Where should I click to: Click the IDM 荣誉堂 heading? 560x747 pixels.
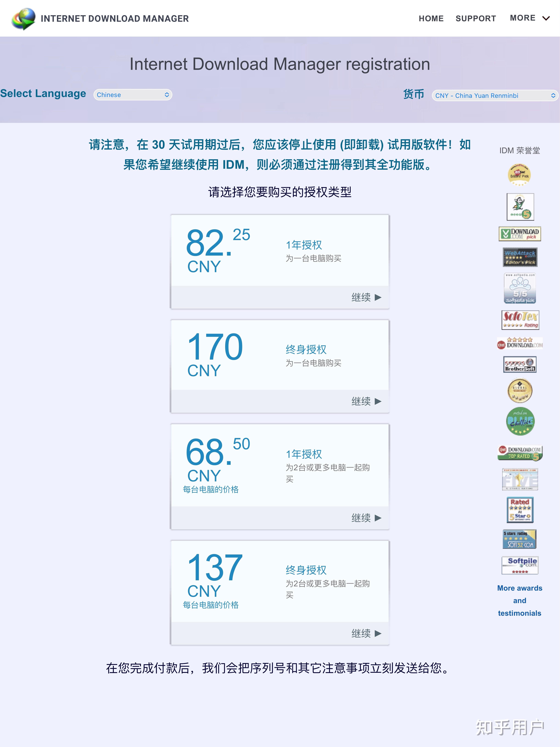click(520, 151)
